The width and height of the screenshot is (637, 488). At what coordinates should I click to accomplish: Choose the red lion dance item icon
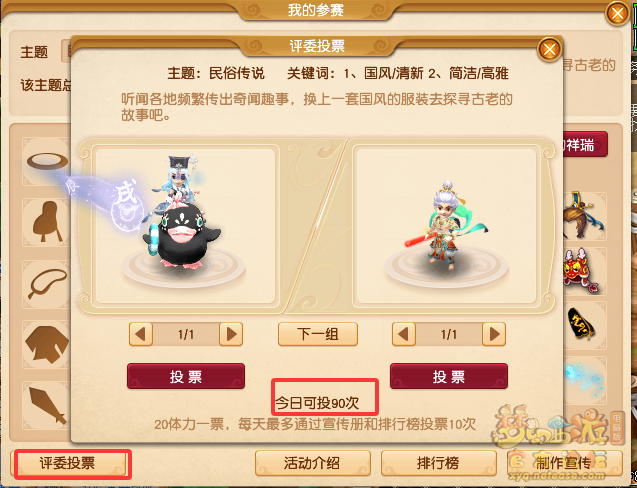point(581,271)
